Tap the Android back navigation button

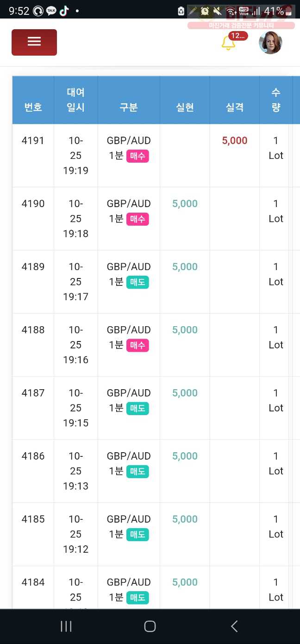(234, 626)
